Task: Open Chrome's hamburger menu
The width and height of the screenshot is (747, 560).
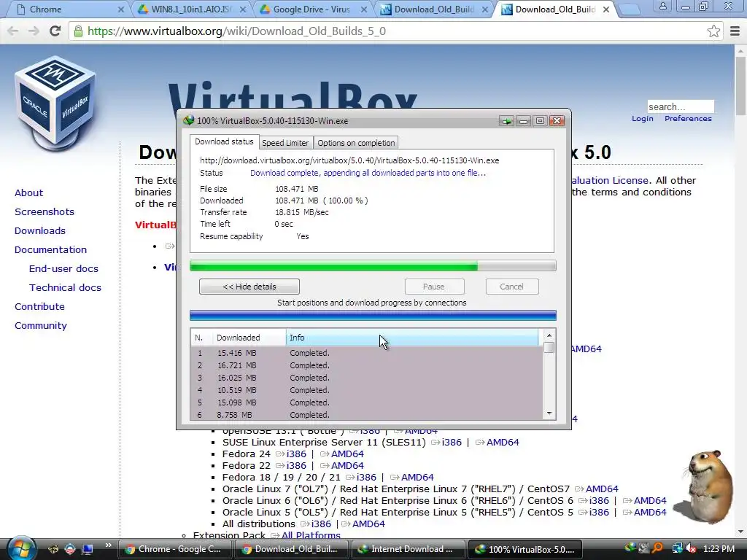Action: click(x=735, y=31)
